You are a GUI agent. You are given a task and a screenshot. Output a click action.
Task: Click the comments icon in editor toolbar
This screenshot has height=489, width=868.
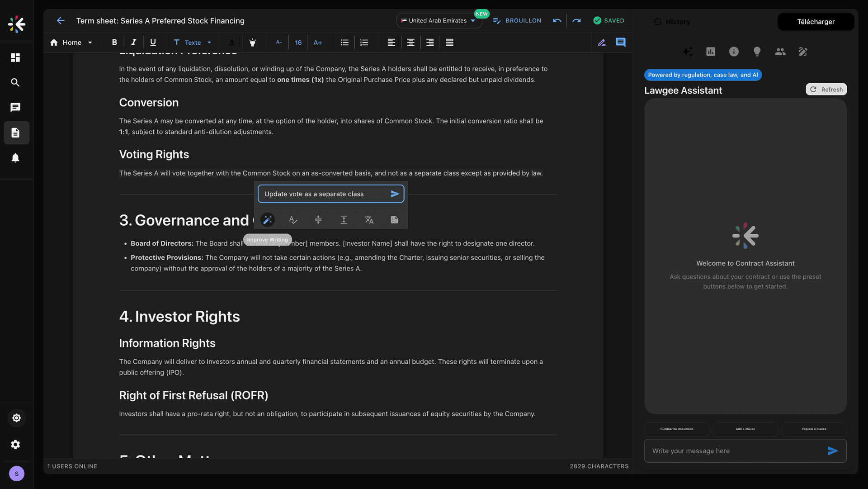click(621, 43)
